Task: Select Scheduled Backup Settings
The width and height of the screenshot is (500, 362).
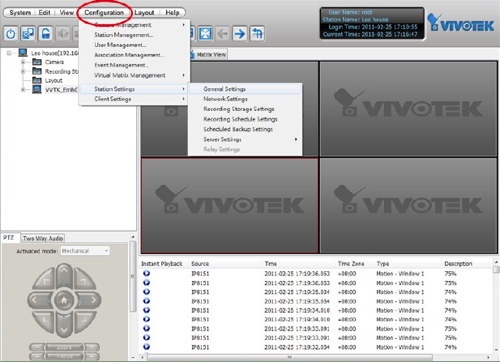Action: pyautogui.click(x=245, y=129)
